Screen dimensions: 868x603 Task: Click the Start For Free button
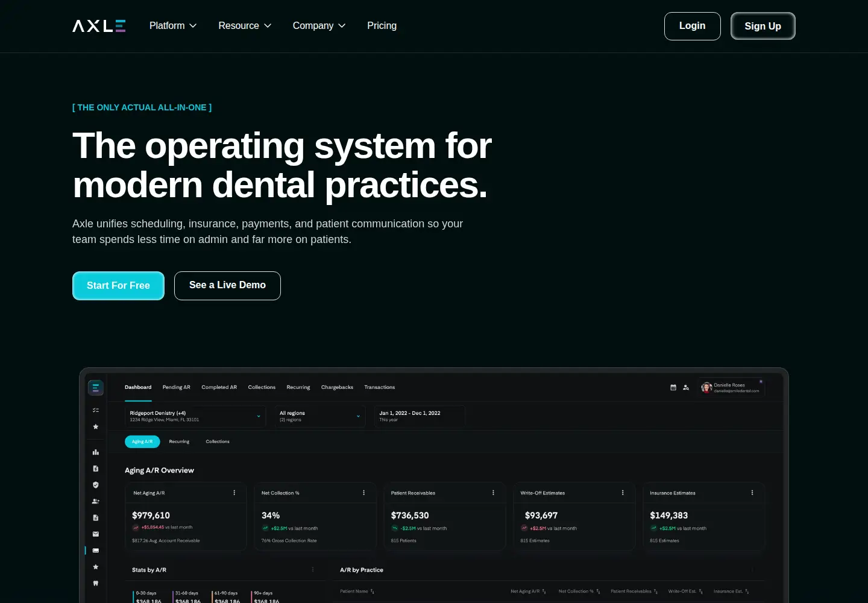118,286
